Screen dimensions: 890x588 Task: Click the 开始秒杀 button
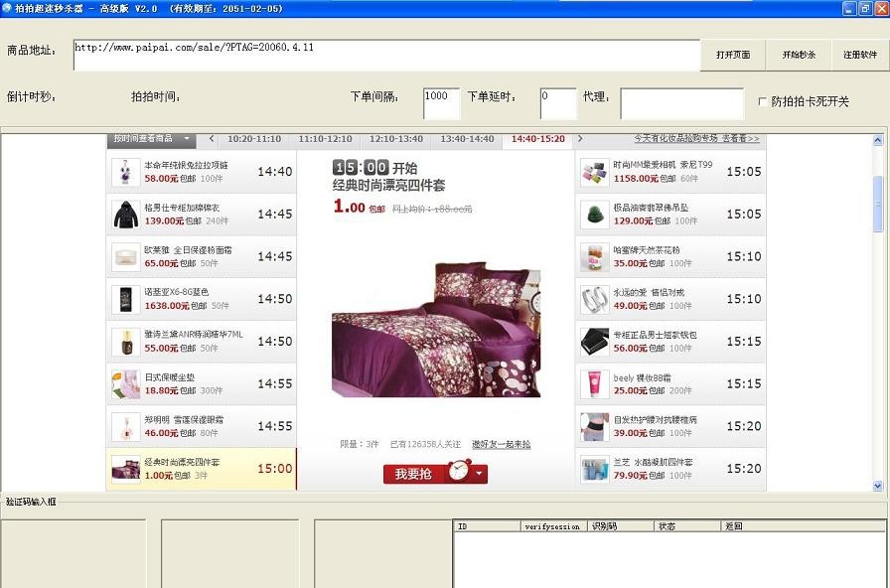[x=800, y=55]
